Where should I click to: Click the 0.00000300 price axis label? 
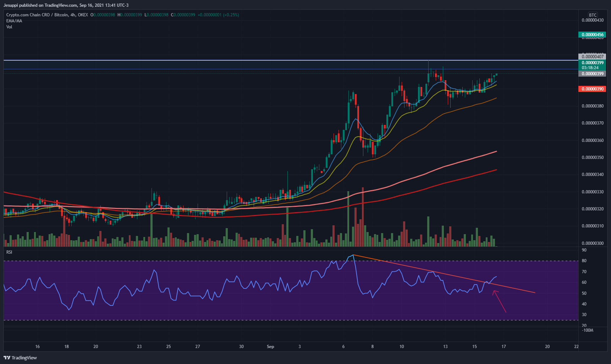click(593, 243)
